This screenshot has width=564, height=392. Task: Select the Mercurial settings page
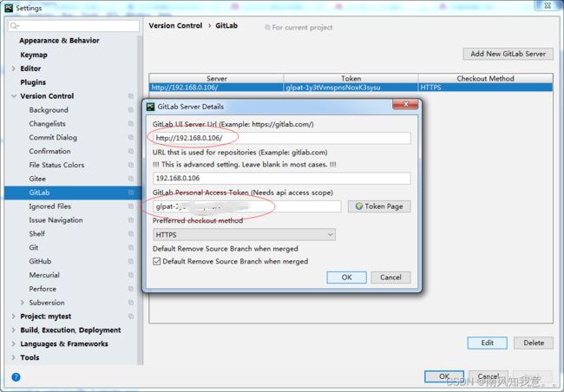coord(44,275)
